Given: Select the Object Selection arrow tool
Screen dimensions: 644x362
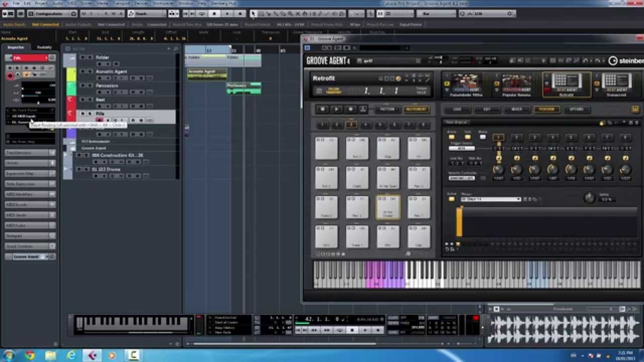Looking at the screenshot, I should coord(253,14).
